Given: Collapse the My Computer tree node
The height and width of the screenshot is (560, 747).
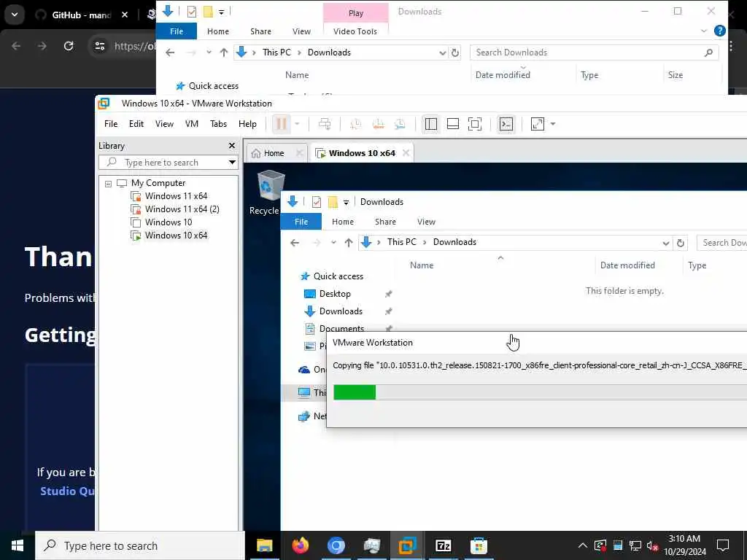Looking at the screenshot, I should 108,183.
